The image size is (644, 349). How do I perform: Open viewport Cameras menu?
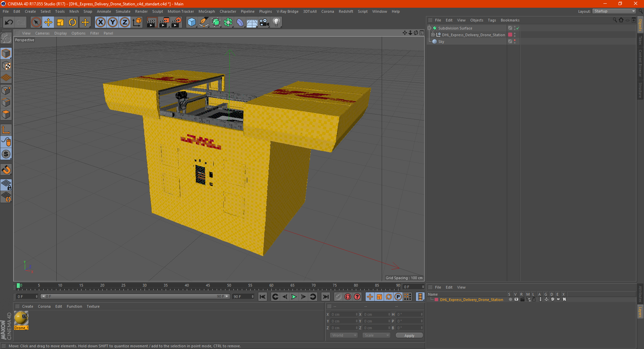click(x=42, y=33)
